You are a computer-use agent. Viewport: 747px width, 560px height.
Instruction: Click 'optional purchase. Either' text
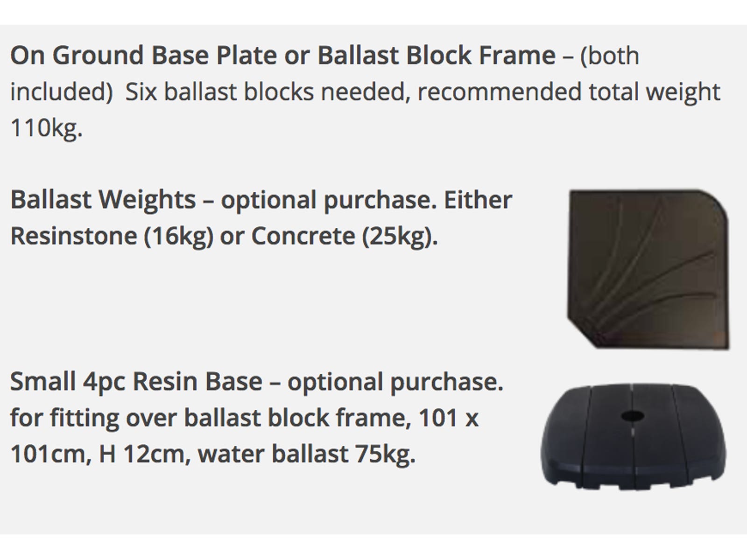(x=366, y=200)
